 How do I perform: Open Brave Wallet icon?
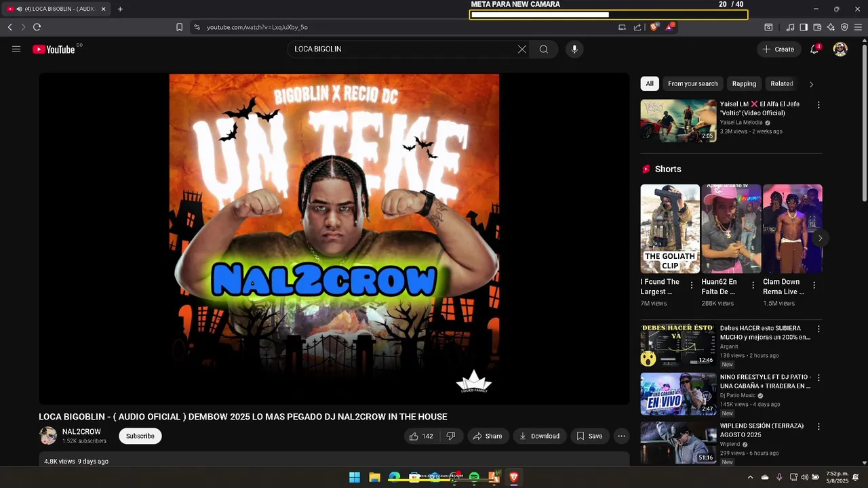coord(817,27)
